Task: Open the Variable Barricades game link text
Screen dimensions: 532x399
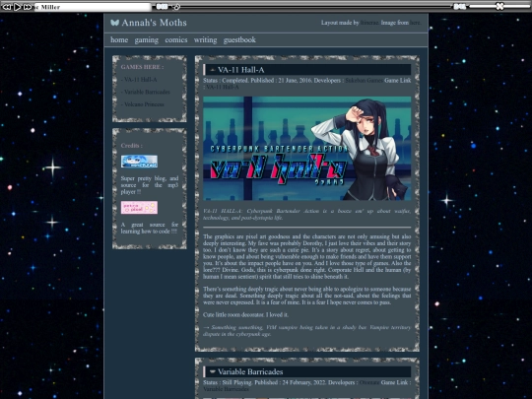Action: 226,389
